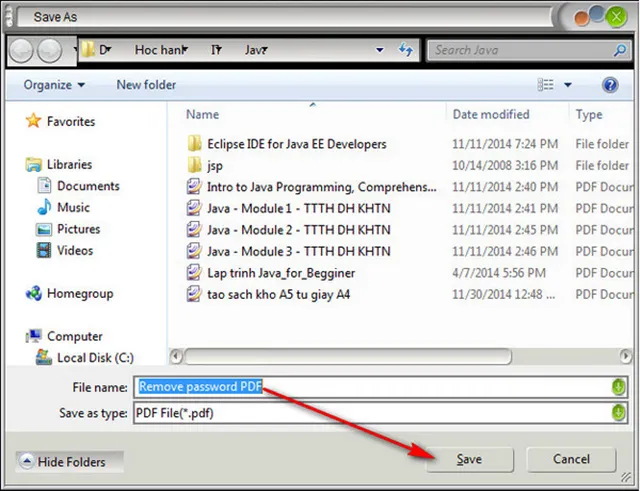
Task: Expand the Hoc hanh breadcrumb arrow
Action: pyautogui.click(x=185, y=50)
